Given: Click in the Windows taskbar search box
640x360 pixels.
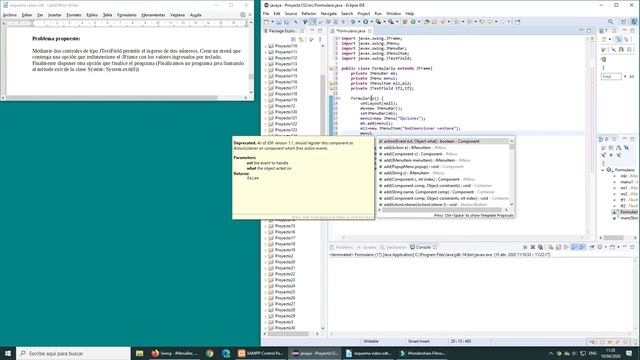Looking at the screenshot, I should 73,353.
